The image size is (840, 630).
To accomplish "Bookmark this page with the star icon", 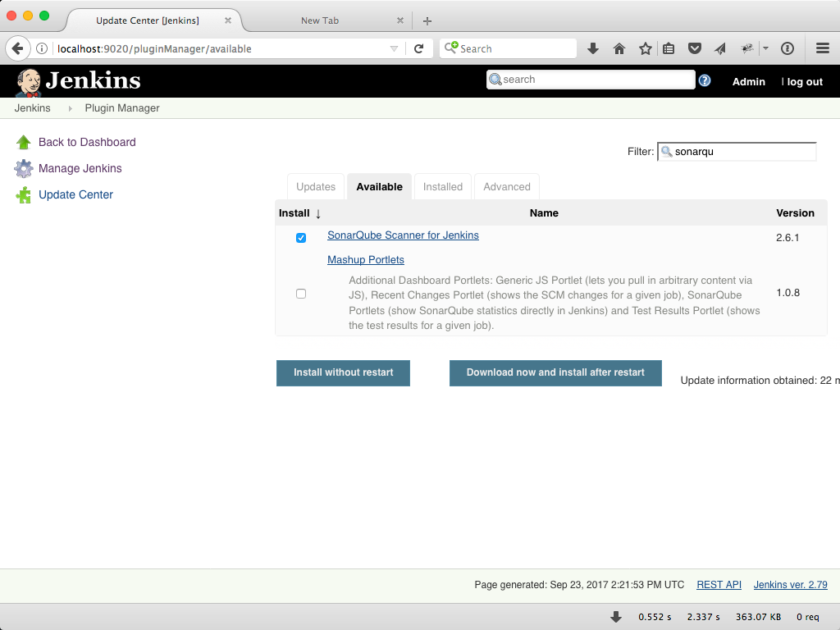I will 646,48.
